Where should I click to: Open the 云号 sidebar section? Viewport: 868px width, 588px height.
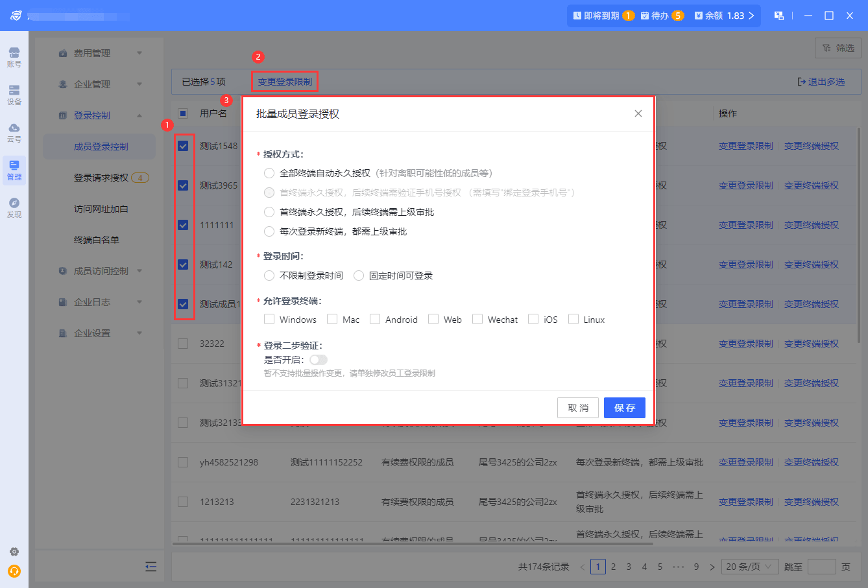point(14,132)
